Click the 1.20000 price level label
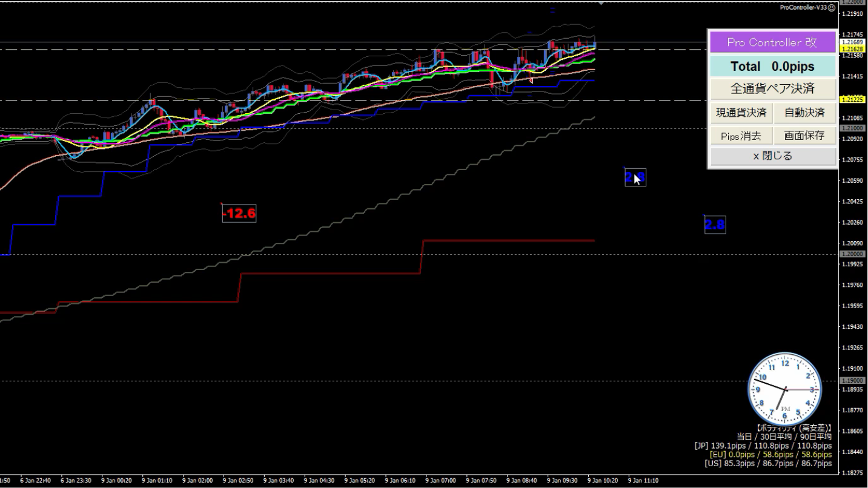Image resolution: width=868 pixels, height=488 pixels. click(x=852, y=254)
